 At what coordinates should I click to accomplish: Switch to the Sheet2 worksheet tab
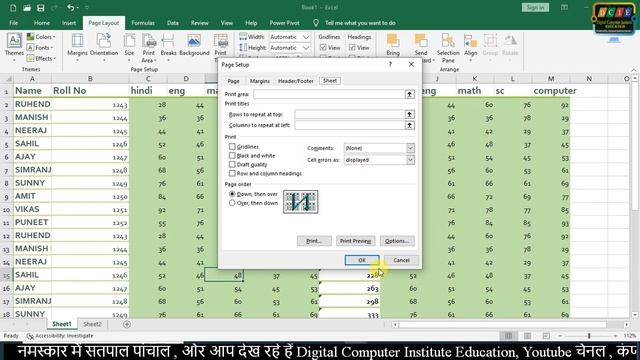tap(93, 324)
